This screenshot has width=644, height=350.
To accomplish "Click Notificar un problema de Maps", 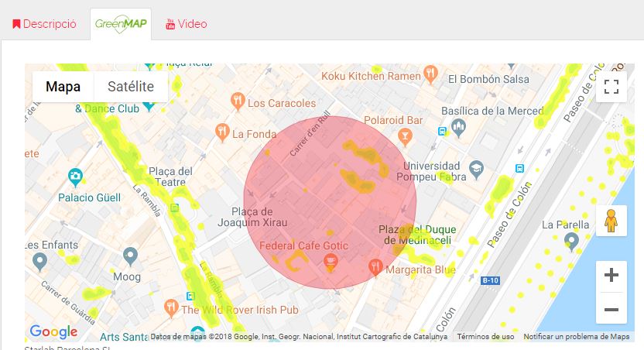I will tap(576, 337).
